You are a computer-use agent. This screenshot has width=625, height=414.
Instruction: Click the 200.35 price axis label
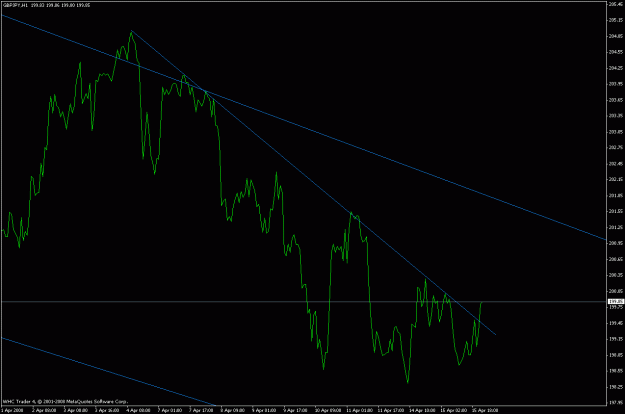click(616, 275)
